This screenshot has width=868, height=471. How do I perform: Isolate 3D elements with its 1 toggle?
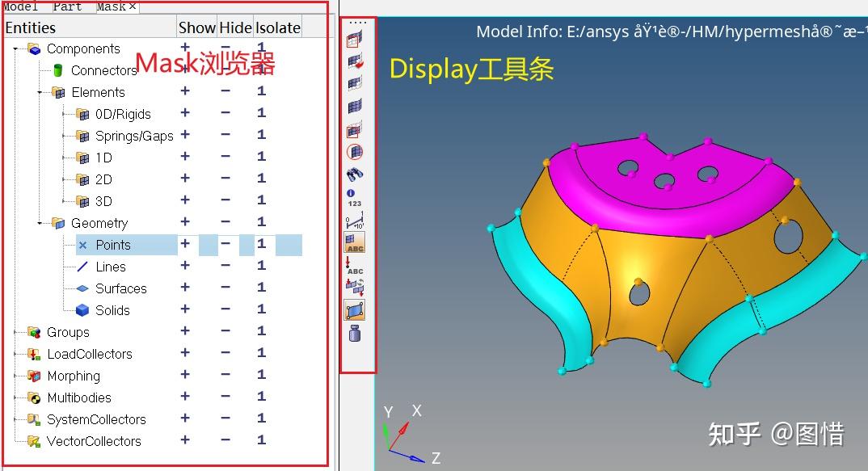tap(261, 200)
